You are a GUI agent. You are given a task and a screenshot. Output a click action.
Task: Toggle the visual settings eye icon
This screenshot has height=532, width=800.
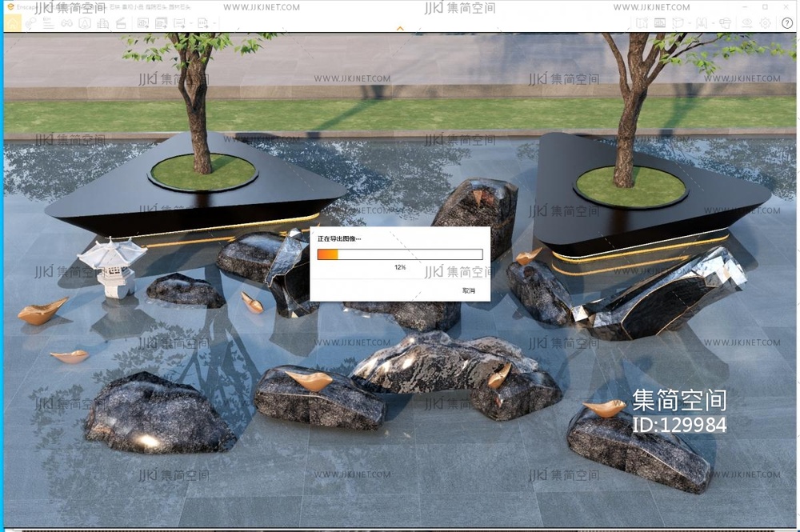(746, 23)
